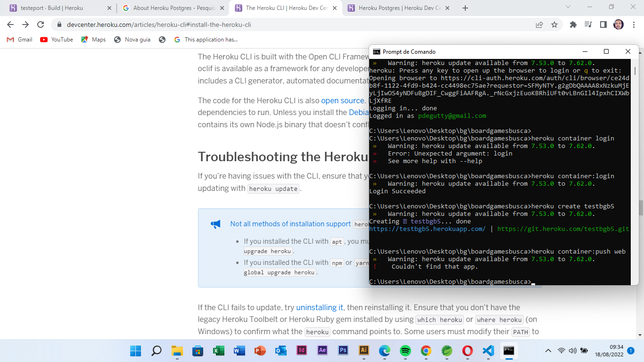
Task: Open Visual Studio Code from taskbar
Action: point(488,351)
